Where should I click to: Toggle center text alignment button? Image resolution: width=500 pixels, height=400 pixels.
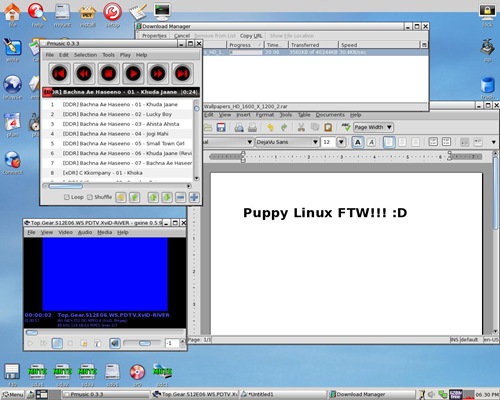[x=402, y=142]
